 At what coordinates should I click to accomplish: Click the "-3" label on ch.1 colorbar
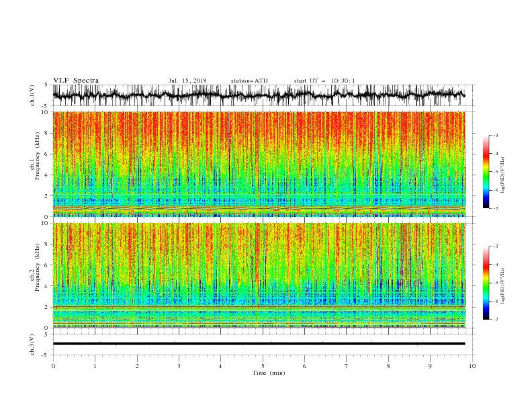(x=495, y=135)
